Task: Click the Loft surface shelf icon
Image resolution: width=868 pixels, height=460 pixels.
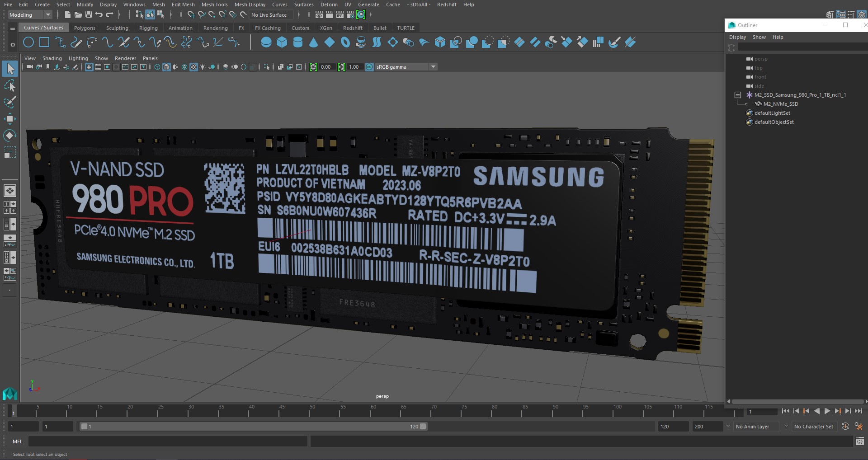Action: pos(377,42)
